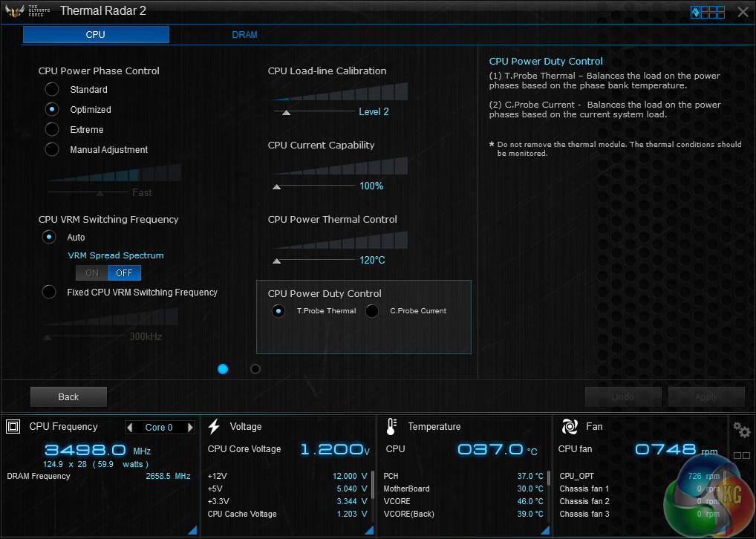Click the Back button

coord(68,396)
